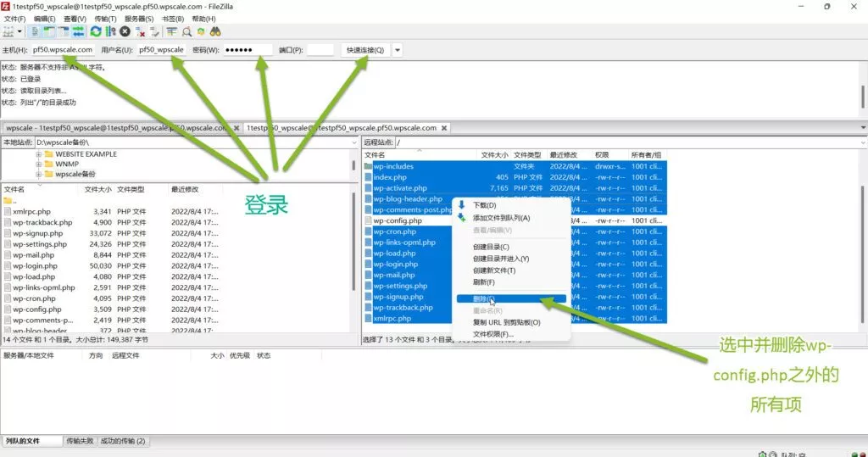This screenshot has width=868, height=457.
Task: Open the 查看(V) menu
Action: point(75,19)
